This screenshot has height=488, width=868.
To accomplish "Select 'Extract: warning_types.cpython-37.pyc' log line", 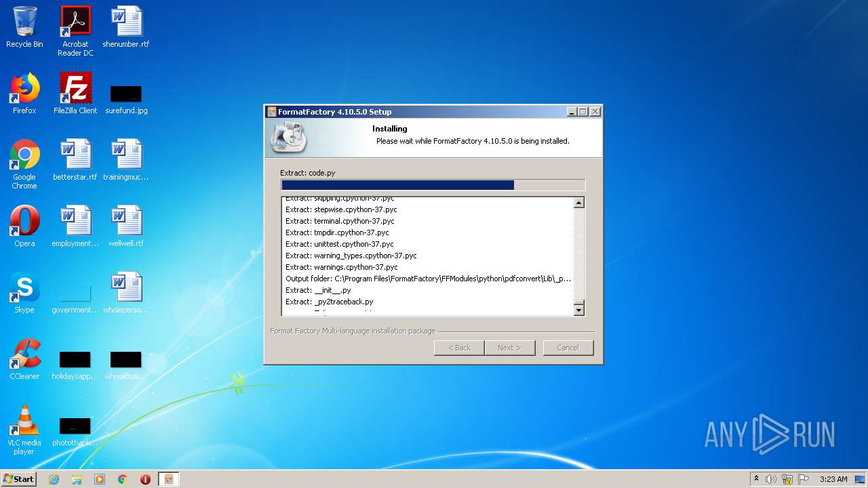I will tap(351, 256).
